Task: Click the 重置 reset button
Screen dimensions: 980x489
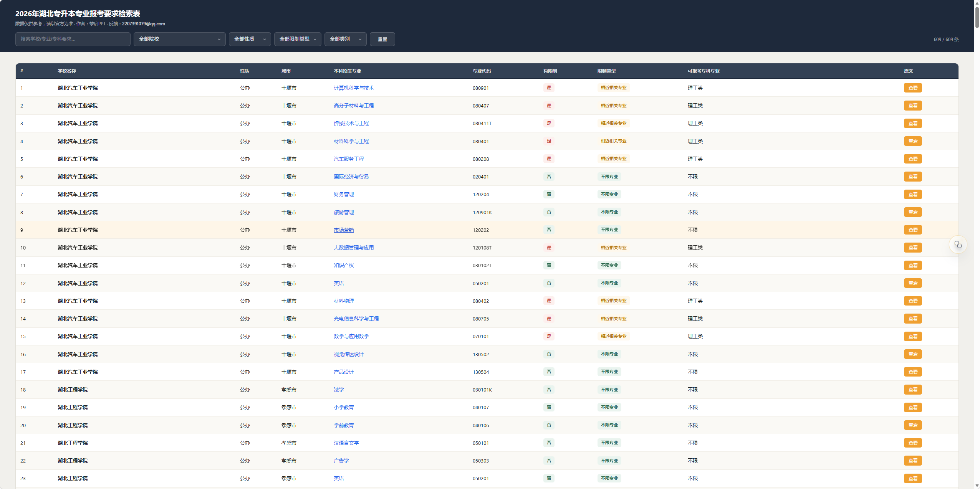Action: click(382, 39)
